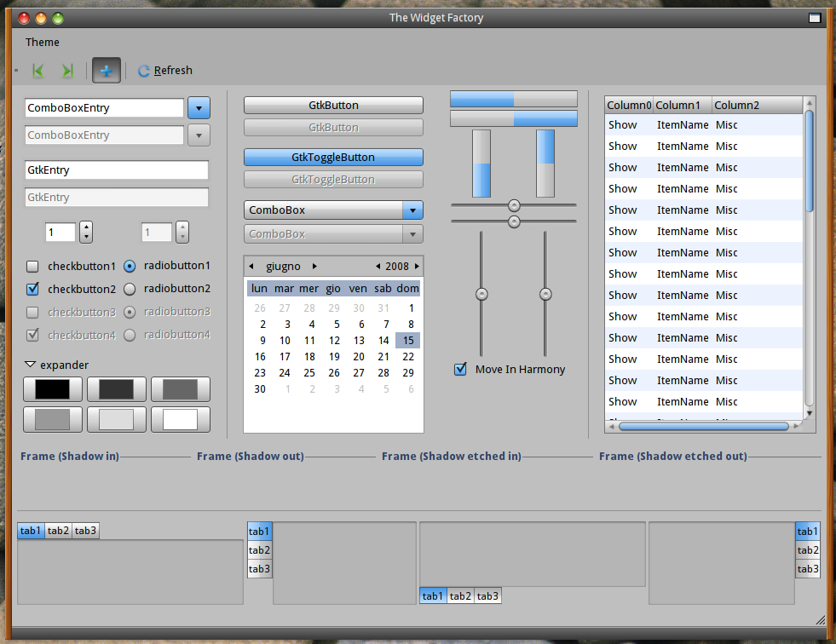Click next month arrow beside giugno

coord(314,266)
